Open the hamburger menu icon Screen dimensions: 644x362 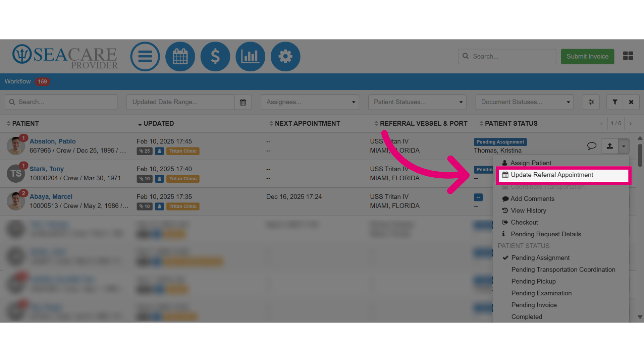click(145, 56)
